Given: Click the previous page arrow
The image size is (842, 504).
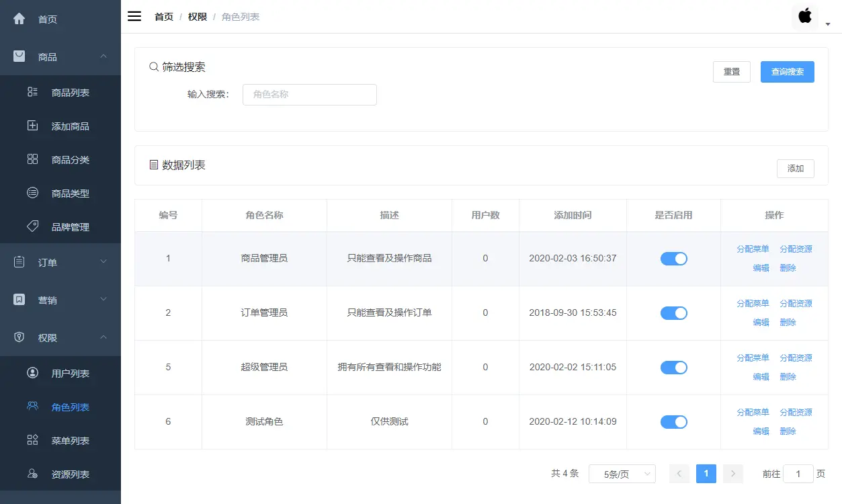Looking at the screenshot, I should pyautogui.click(x=679, y=474).
